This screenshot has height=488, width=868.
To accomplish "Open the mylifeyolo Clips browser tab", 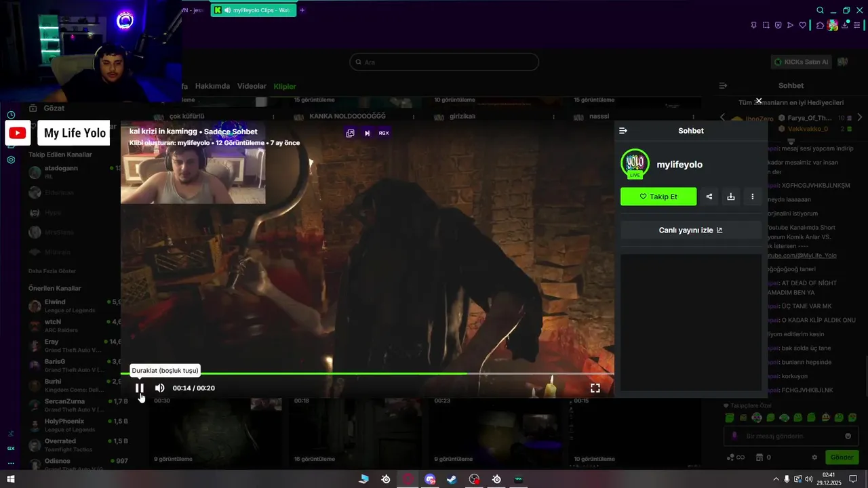I will coord(254,10).
